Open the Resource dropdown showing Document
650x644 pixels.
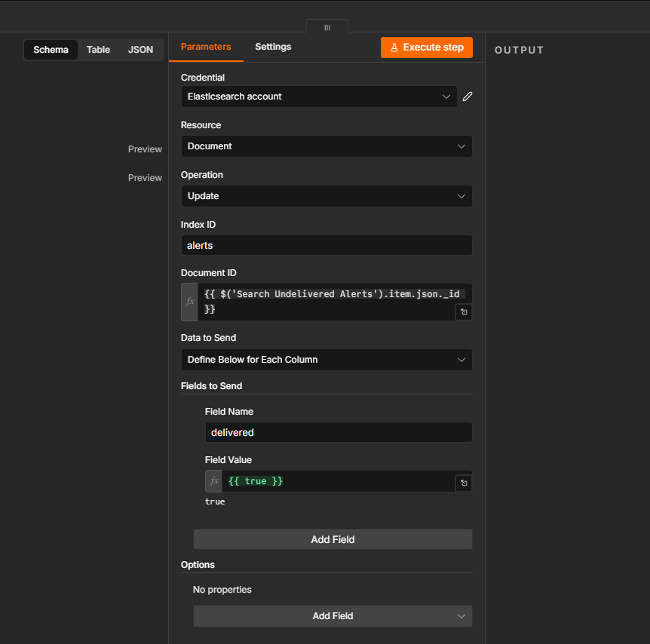click(x=327, y=146)
